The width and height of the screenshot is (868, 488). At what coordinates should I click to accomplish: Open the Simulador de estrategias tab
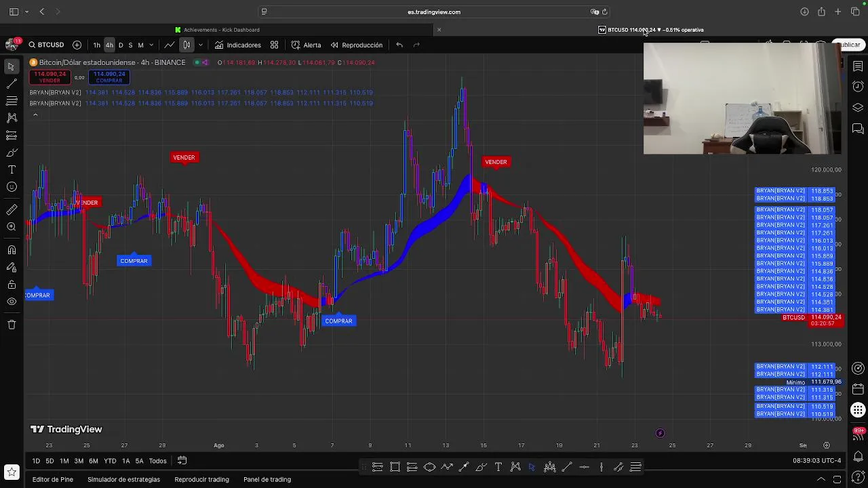point(123,479)
